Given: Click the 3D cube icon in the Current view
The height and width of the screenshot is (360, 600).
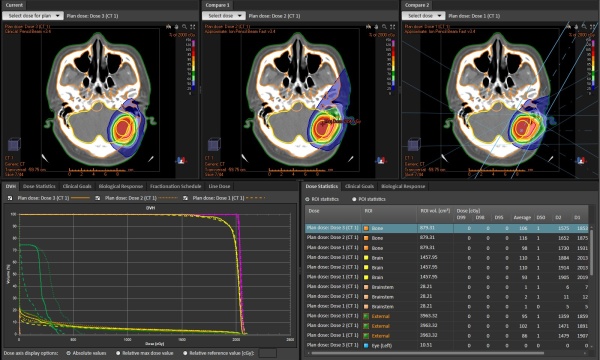Looking at the screenshot, I should tap(14, 145).
